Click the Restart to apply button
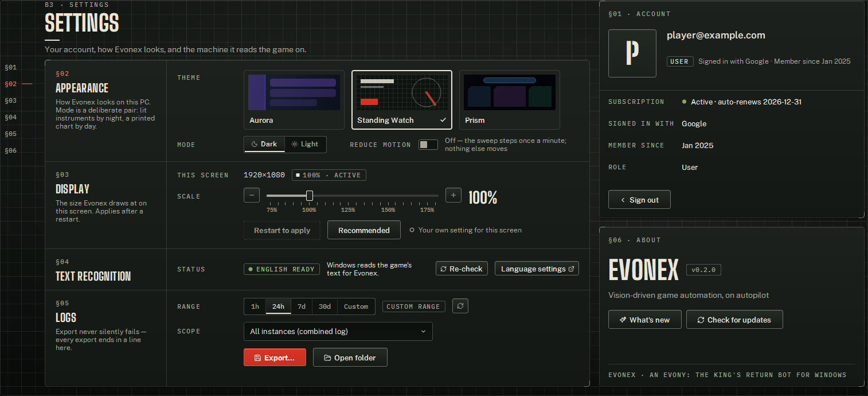Screen dimensions: 868x396 point(282,230)
